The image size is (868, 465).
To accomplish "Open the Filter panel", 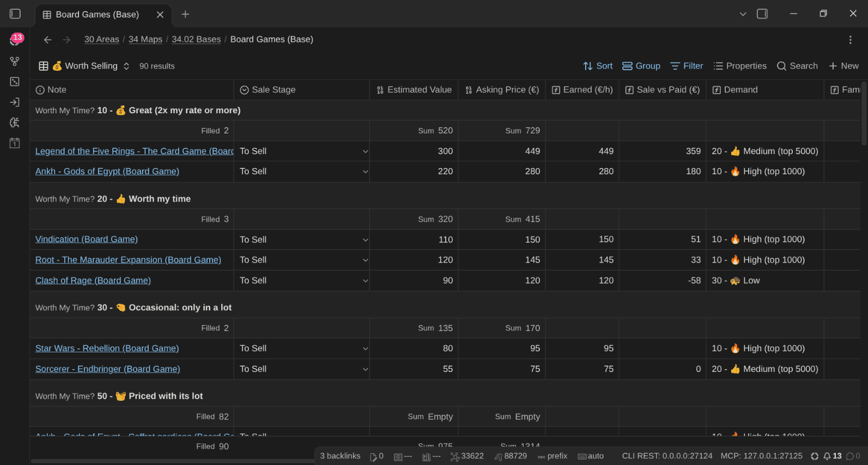I will point(687,66).
